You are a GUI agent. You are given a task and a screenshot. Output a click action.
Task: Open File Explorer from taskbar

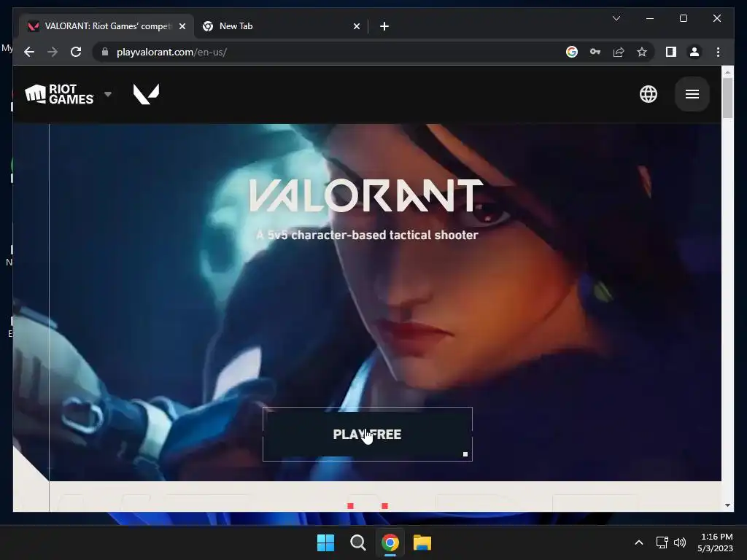pyautogui.click(x=422, y=542)
